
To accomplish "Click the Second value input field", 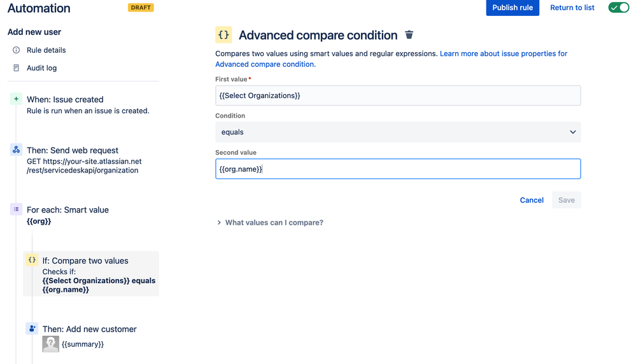I will pyautogui.click(x=398, y=169).
